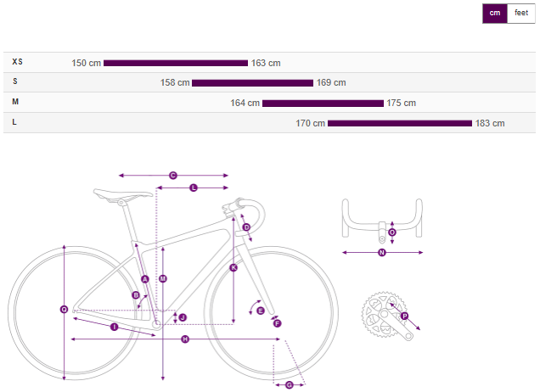Click the Q wheel diameter marker
This screenshot has width=540, height=392.
point(64,309)
